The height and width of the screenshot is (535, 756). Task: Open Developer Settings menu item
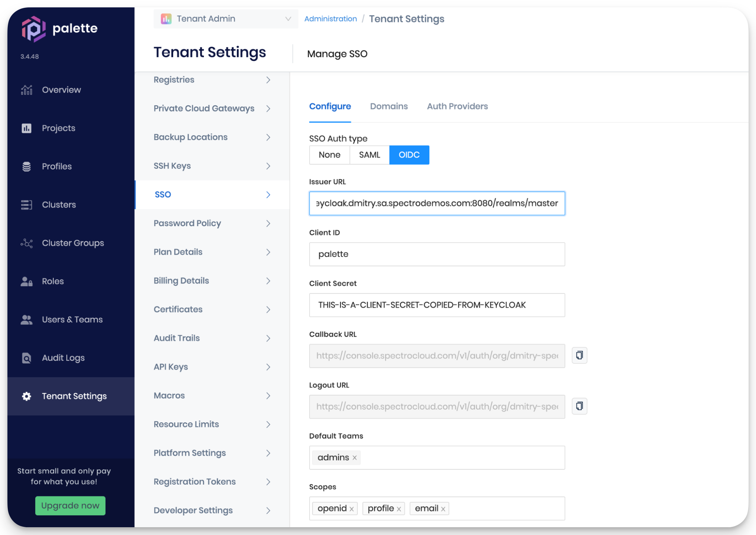tap(212, 511)
